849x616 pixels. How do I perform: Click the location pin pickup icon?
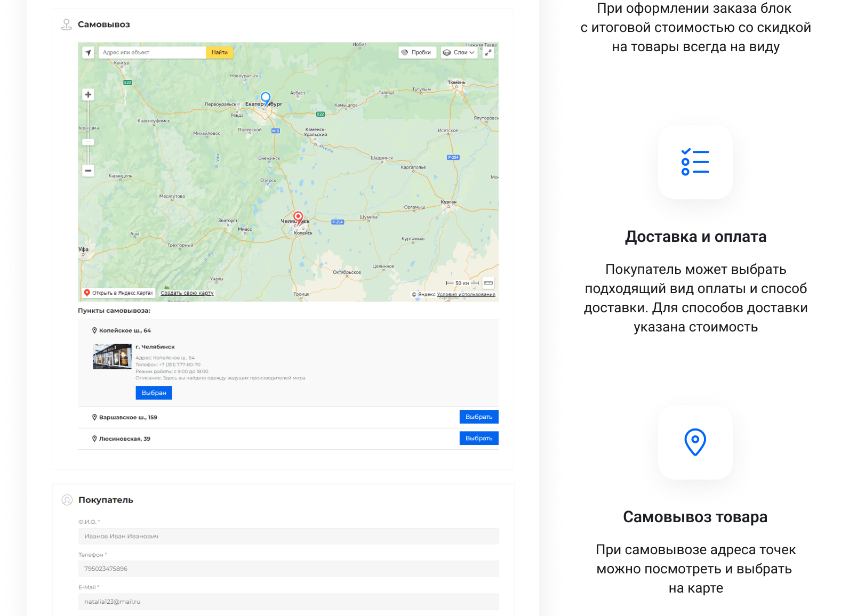coord(695,442)
